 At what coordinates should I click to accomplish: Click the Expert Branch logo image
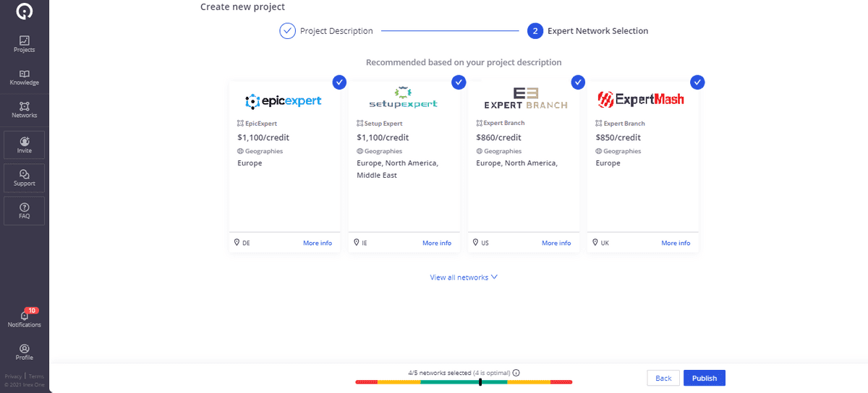[x=526, y=98]
